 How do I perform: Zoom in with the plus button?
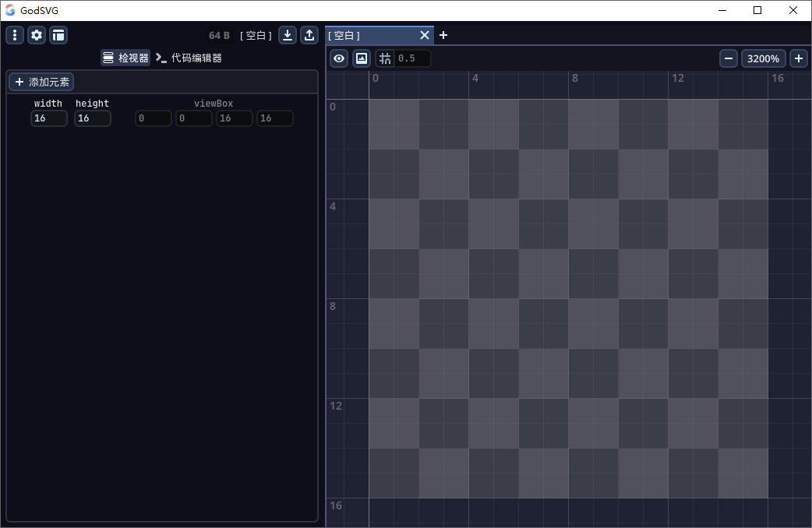click(x=799, y=58)
